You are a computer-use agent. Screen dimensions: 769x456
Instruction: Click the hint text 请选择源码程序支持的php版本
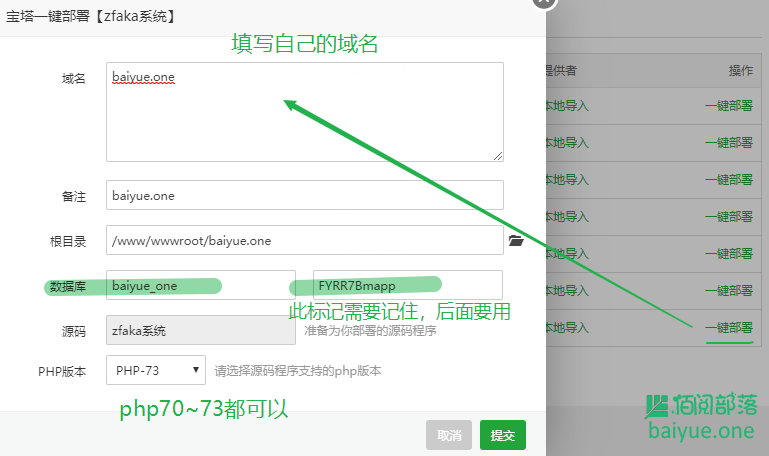[298, 371]
